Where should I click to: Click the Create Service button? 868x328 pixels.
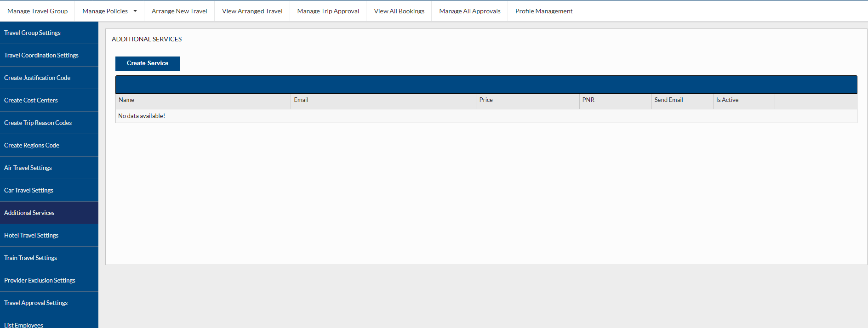[148, 63]
